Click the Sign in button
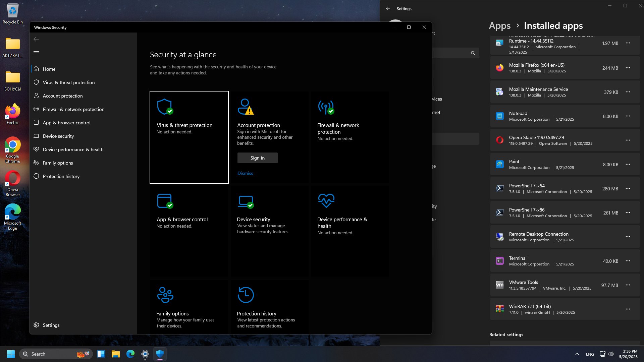 (257, 158)
